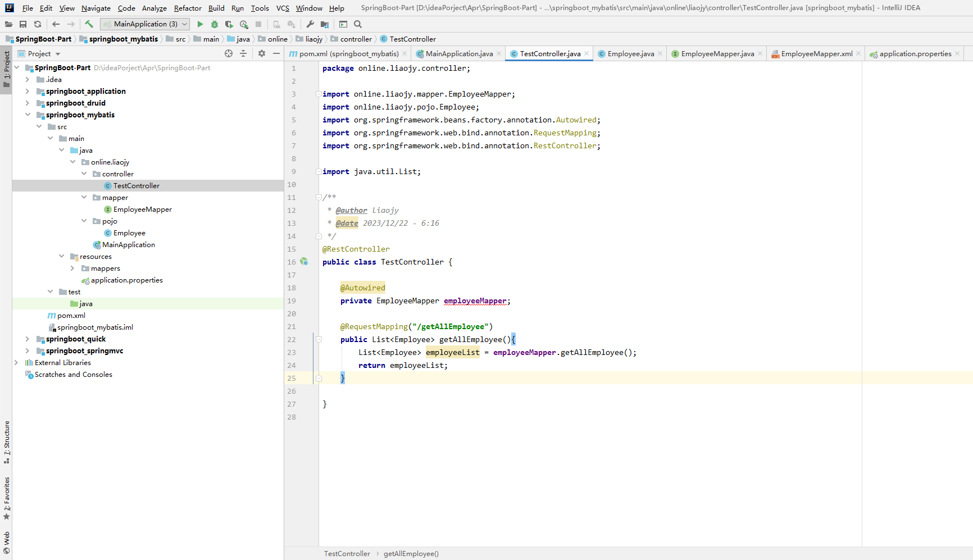
Task: Run with Coverage shield icon
Action: click(x=229, y=24)
